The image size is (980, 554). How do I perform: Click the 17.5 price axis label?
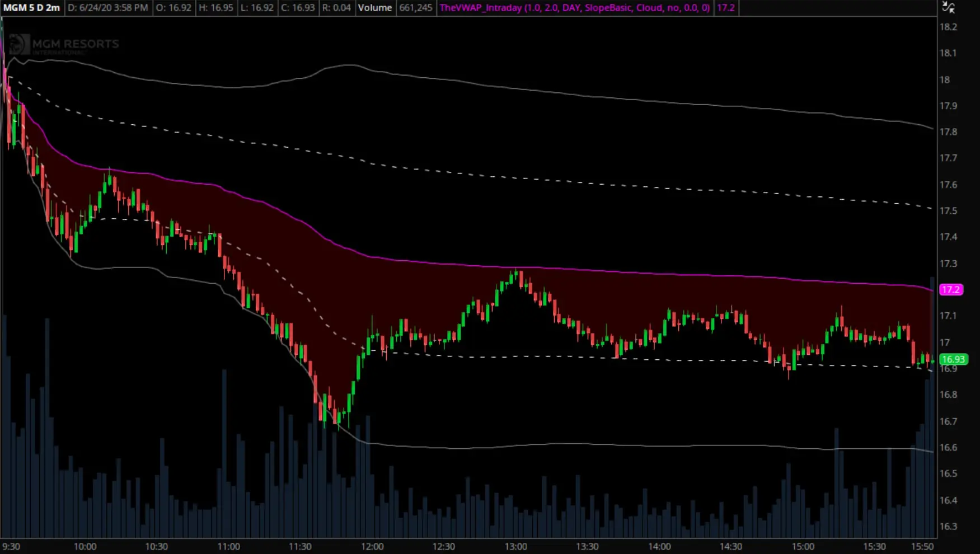(x=948, y=211)
